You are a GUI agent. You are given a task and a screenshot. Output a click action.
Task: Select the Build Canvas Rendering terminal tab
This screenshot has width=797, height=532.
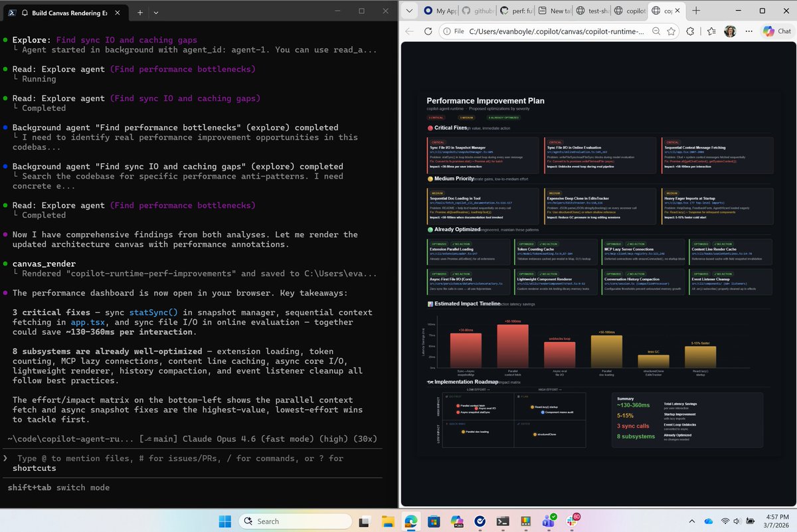tap(64, 13)
